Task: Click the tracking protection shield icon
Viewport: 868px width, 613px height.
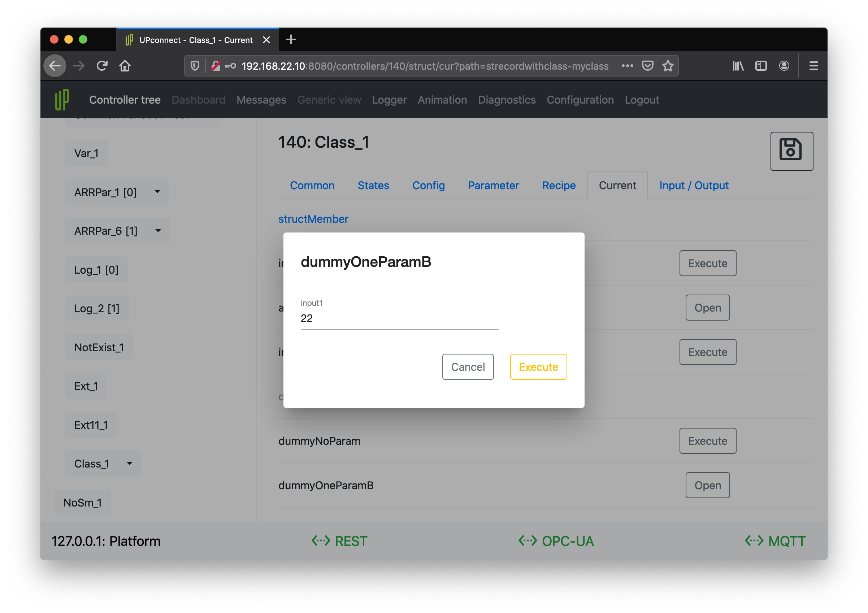Action: 195,66
